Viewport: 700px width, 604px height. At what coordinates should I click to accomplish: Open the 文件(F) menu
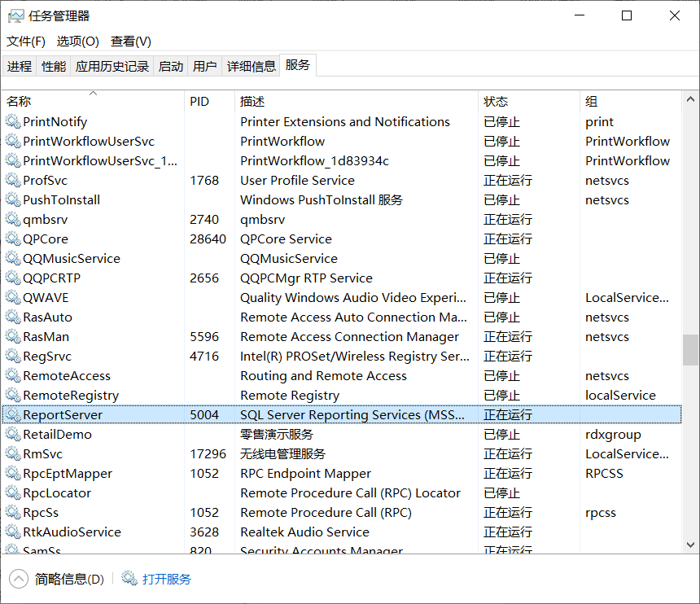point(26,42)
